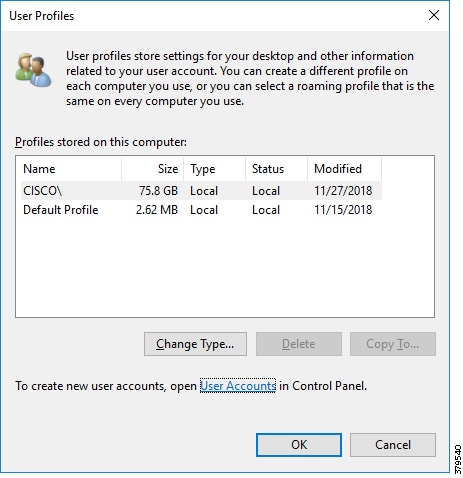This screenshot has width=463, height=478.
Task: Click the Type cell of Default Profile row
Action: tap(204, 210)
